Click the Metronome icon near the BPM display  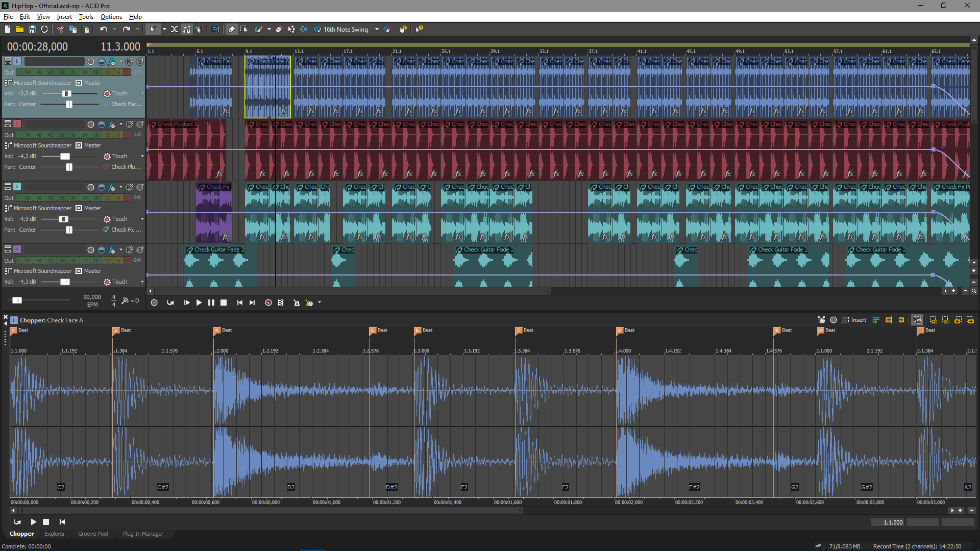click(x=125, y=300)
